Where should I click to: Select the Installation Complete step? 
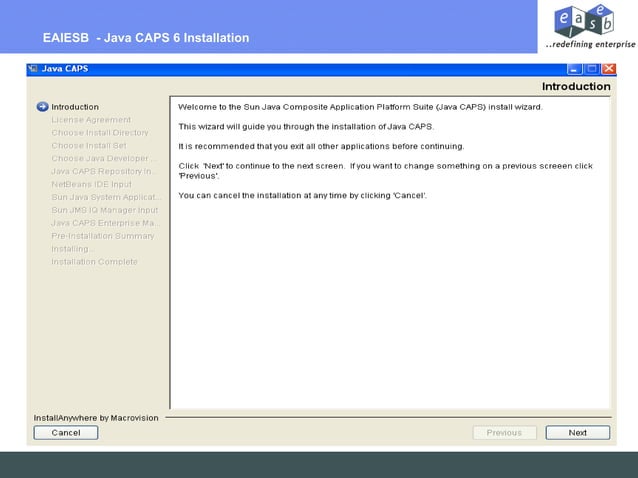click(94, 262)
